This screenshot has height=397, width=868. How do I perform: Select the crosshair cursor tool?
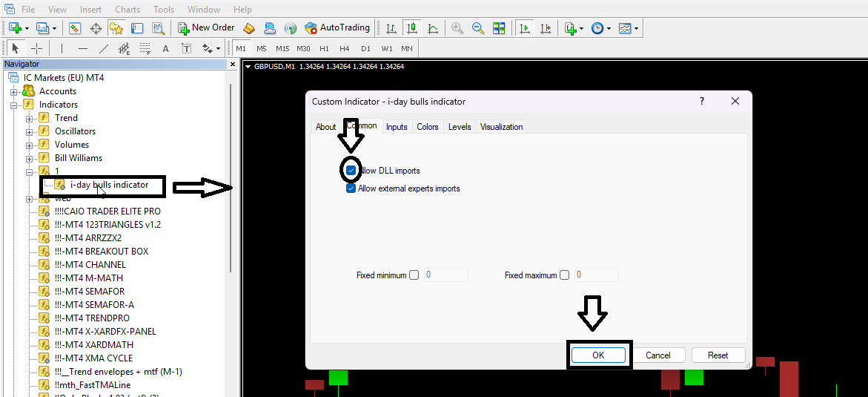click(x=36, y=49)
